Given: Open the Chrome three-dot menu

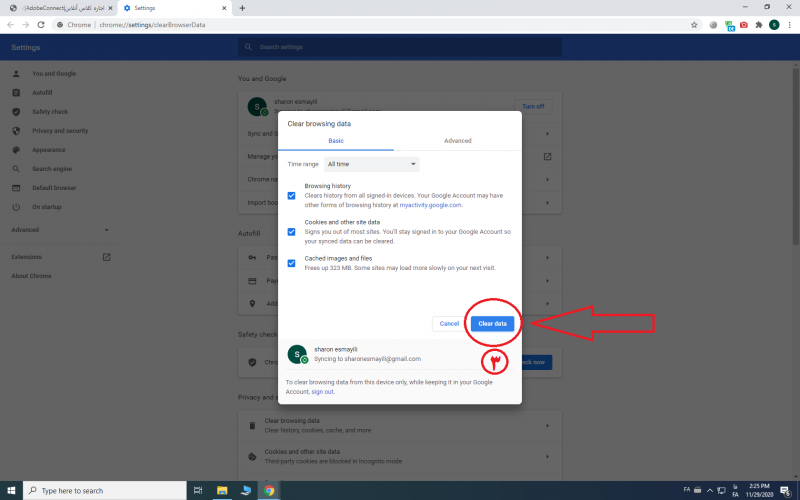Looking at the screenshot, I should point(789,24).
